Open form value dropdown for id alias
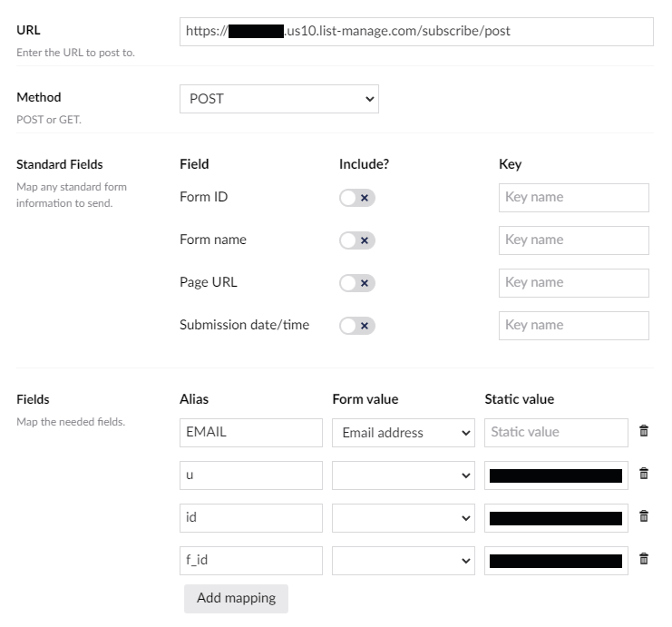The image size is (672, 627). [404, 518]
